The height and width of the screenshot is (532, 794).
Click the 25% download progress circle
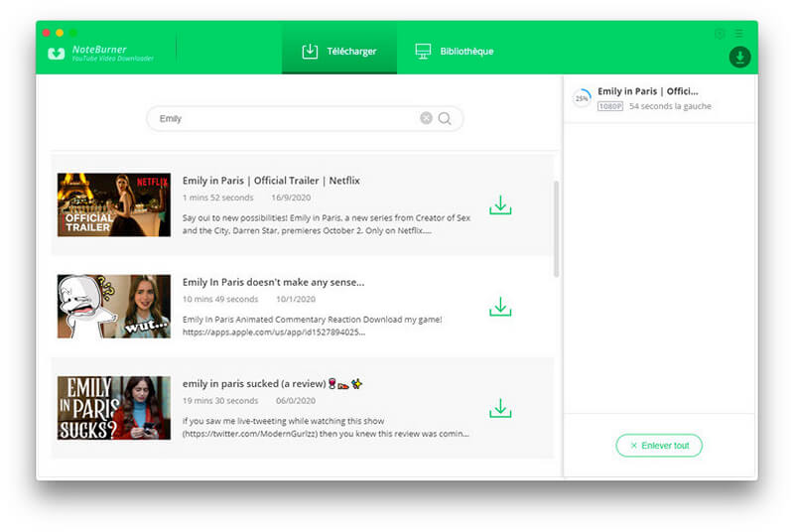click(582, 98)
